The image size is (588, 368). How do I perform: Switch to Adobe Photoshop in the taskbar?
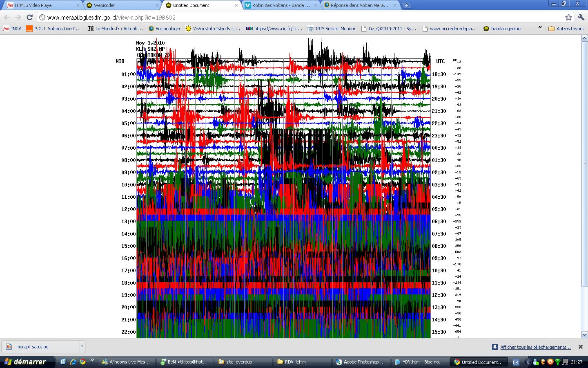(361, 362)
